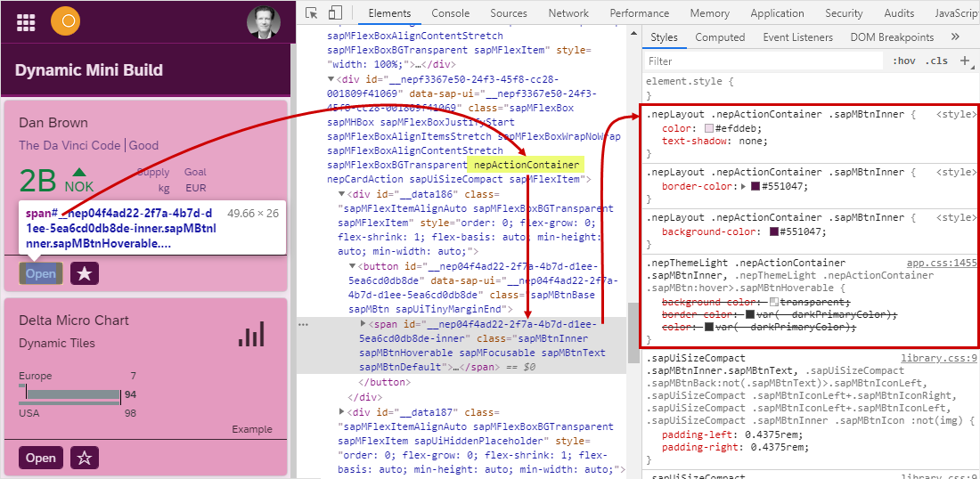980x479 pixels.
Task: Switch to the Console tab
Action: 450,13
